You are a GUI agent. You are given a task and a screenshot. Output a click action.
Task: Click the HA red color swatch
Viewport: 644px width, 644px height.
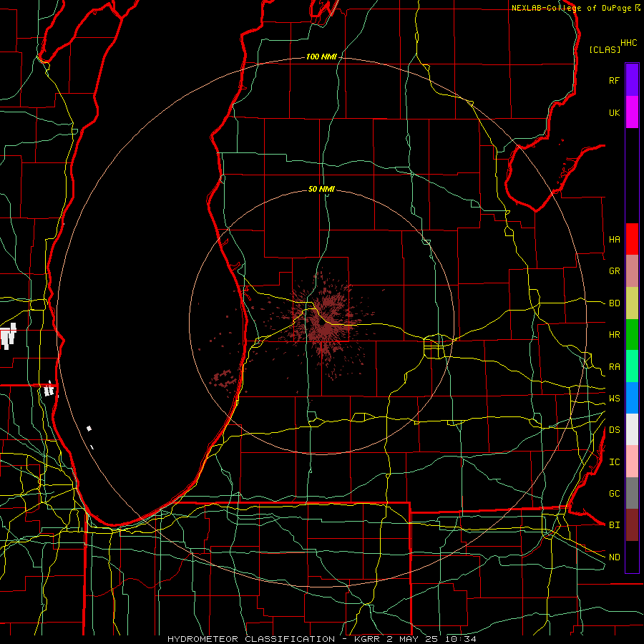click(x=632, y=239)
